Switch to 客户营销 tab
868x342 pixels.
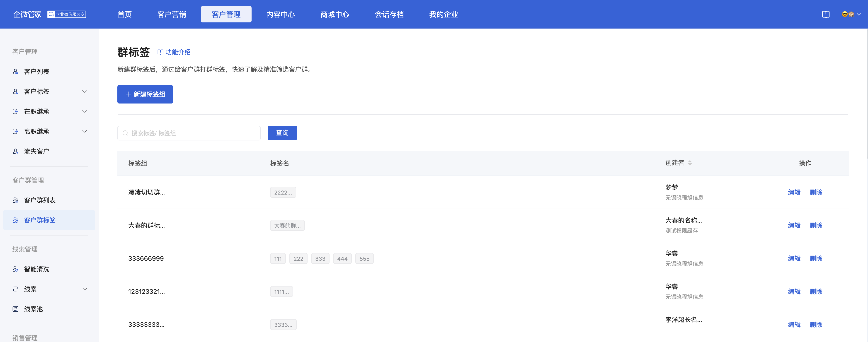pos(172,14)
